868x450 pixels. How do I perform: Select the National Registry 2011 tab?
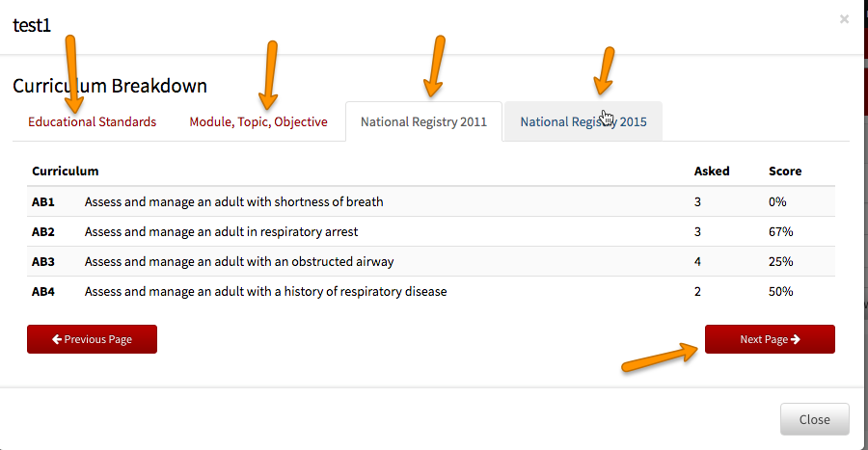[x=424, y=121]
